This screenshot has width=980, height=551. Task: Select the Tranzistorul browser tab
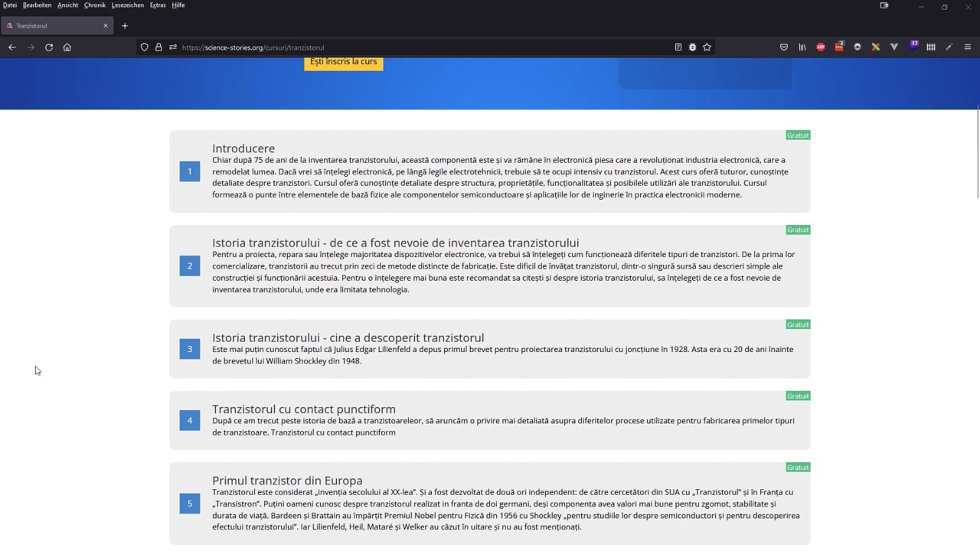pyautogui.click(x=57, y=26)
